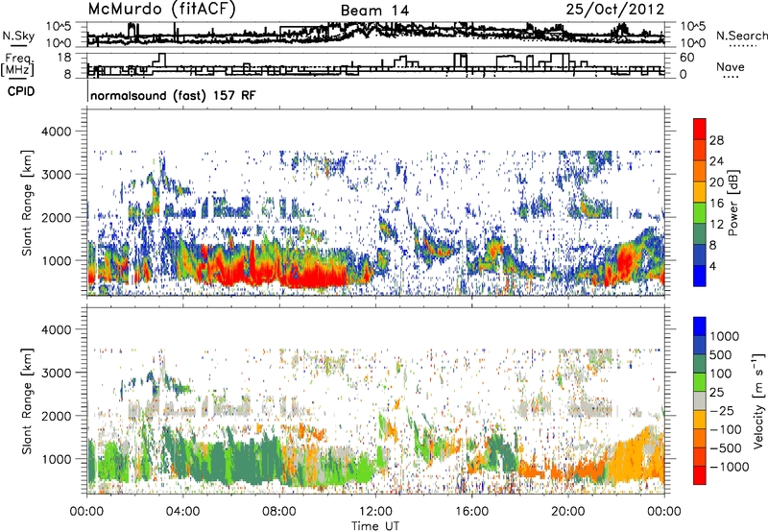Click the N.Sky noise trace plot
Screen dimensions: 768x532
point(375,35)
